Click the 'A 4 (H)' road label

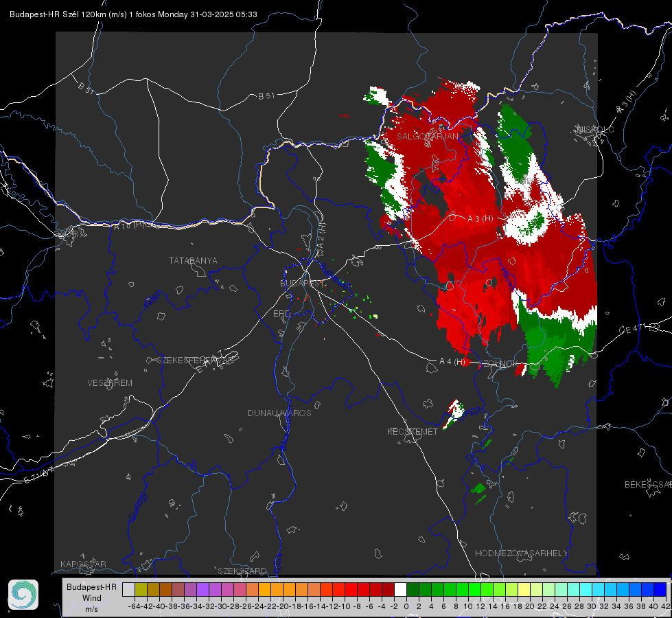[452, 362]
